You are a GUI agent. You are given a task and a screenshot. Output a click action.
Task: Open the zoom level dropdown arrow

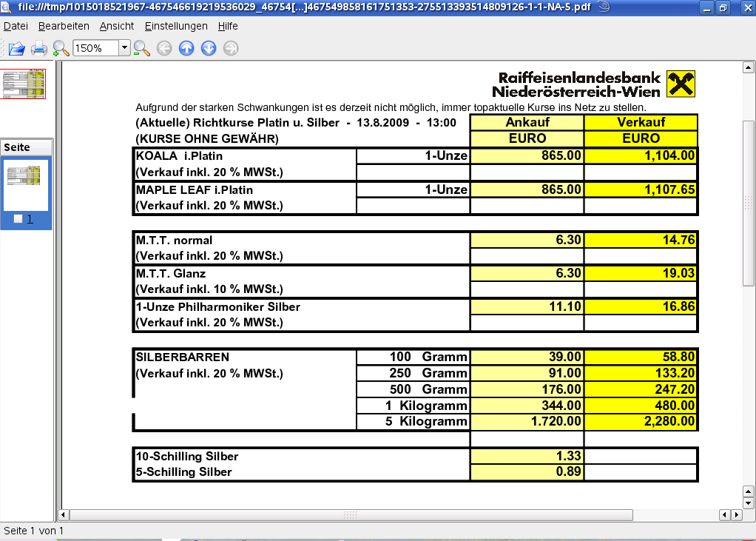pyautogui.click(x=124, y=48)
